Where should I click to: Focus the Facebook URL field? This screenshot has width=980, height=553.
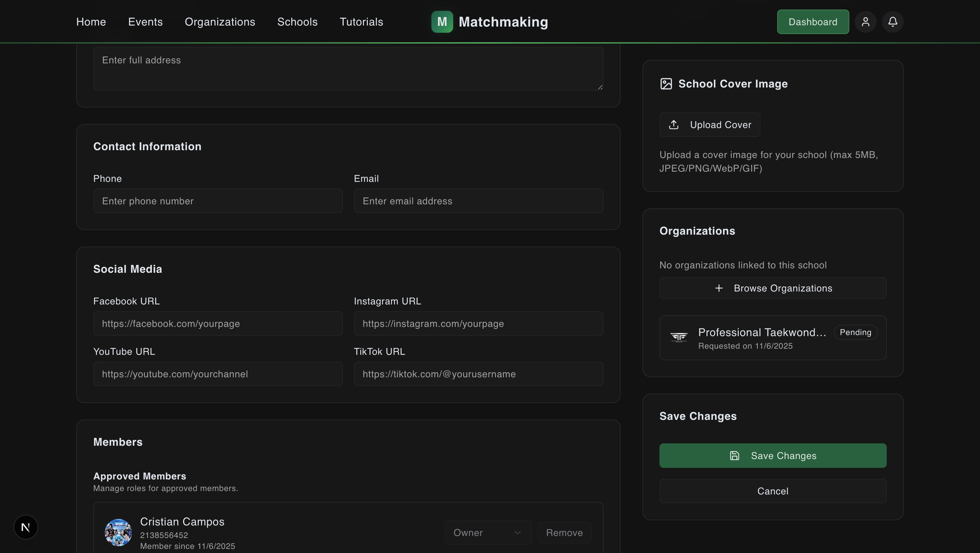(x=218, y=323)
